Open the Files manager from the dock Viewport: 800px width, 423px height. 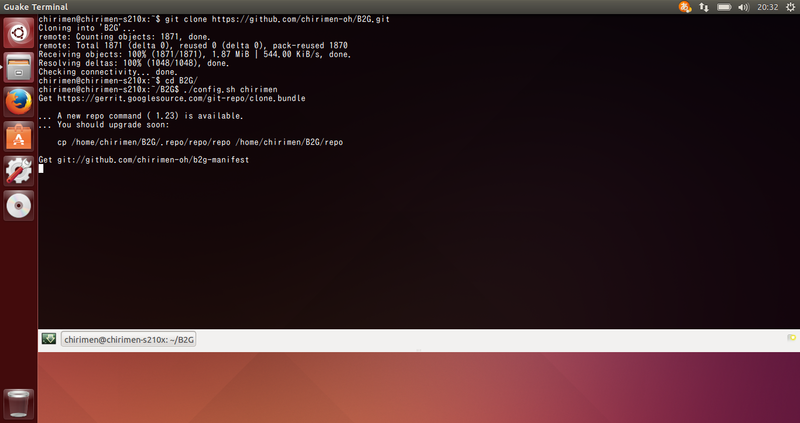[x=19, y=67]
